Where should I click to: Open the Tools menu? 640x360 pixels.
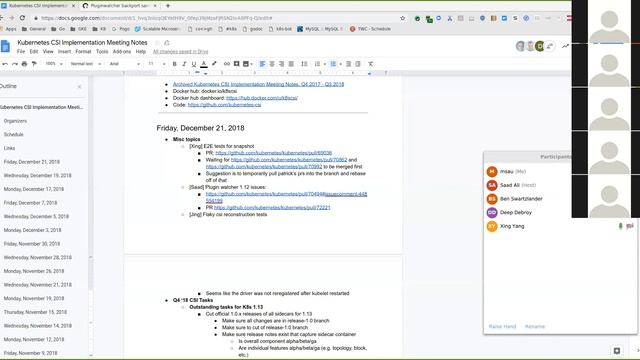(102, 52)
